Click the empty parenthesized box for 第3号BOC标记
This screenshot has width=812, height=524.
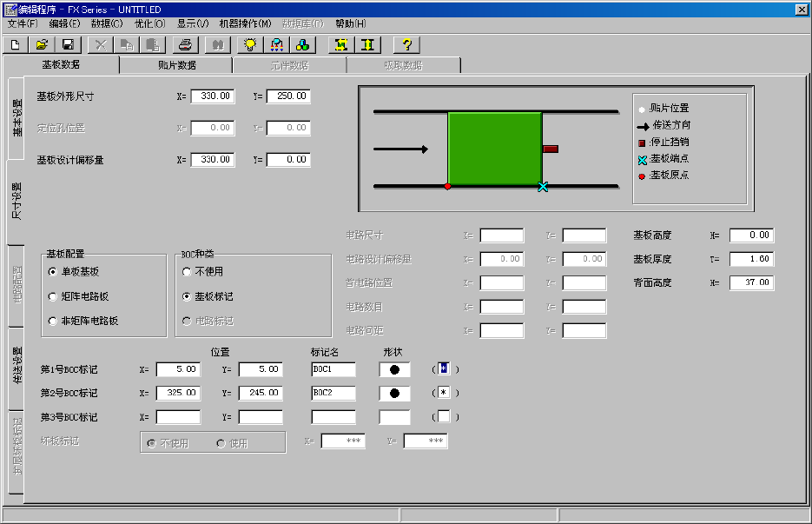(444, 416)
